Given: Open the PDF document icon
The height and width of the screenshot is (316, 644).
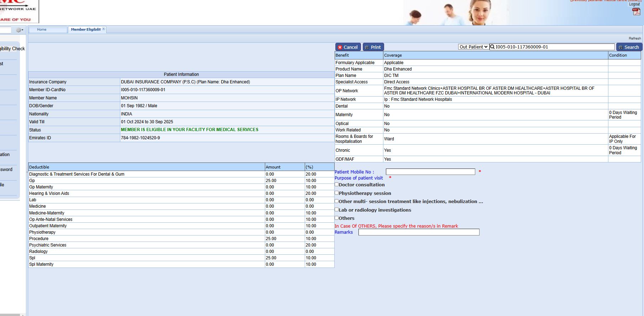Looking at the screenshot, I should pyautogui.click(x=636, y=11).
